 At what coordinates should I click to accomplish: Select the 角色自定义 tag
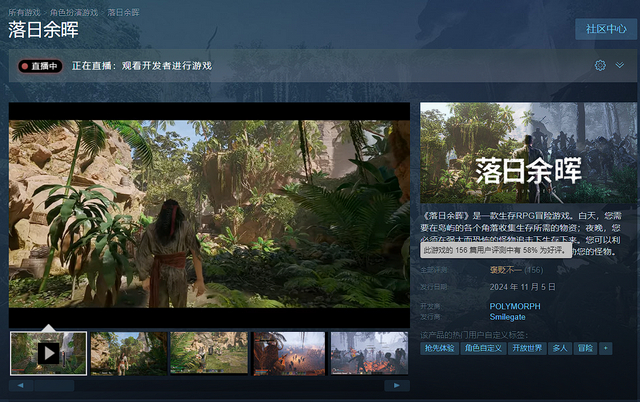(483, 348)
